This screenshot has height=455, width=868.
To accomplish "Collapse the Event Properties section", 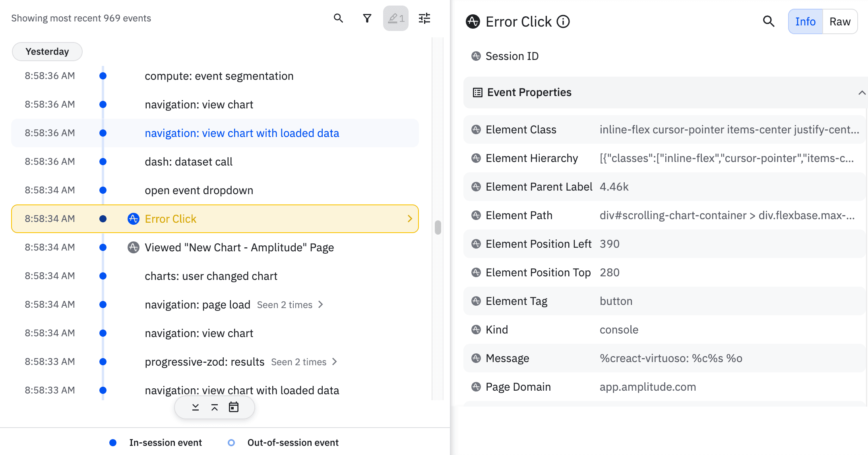I will coord(862,93).
